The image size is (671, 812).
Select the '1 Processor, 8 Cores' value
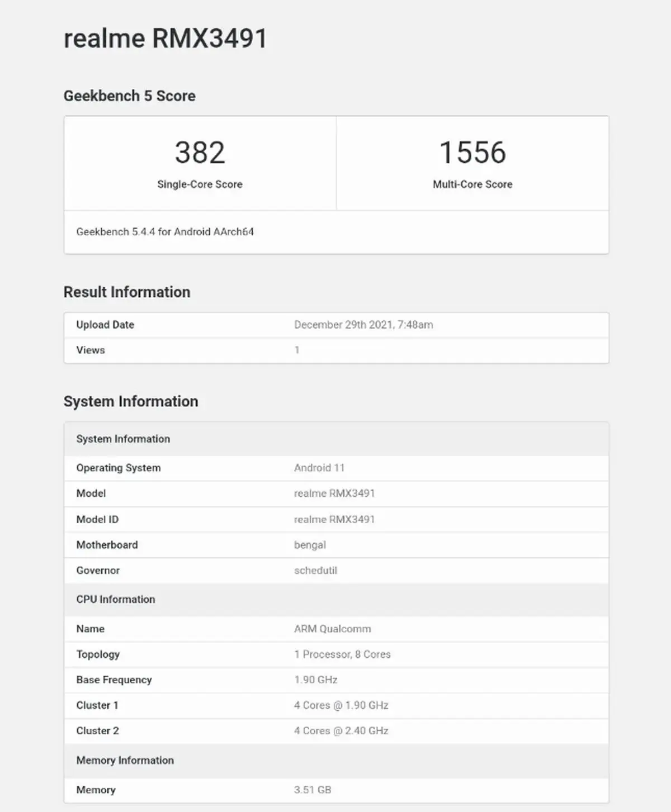pyautogui.click(x=342, y=654)
